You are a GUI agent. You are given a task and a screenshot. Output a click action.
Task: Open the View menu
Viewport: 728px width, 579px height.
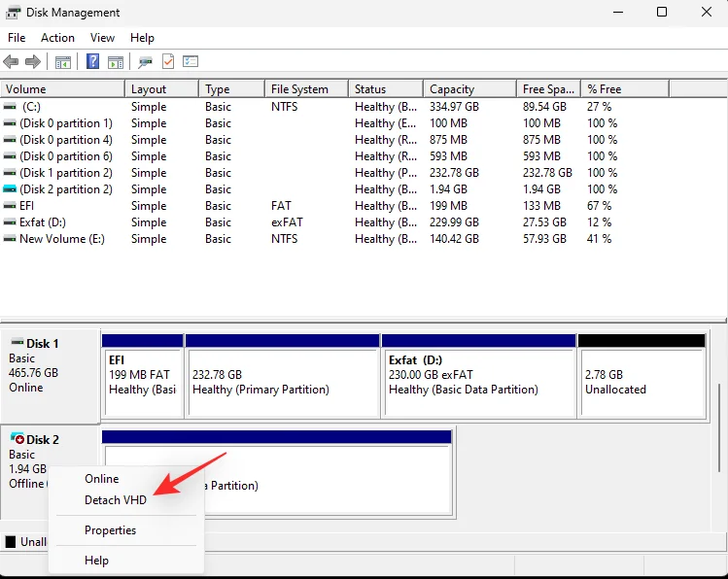pos(102,38)
